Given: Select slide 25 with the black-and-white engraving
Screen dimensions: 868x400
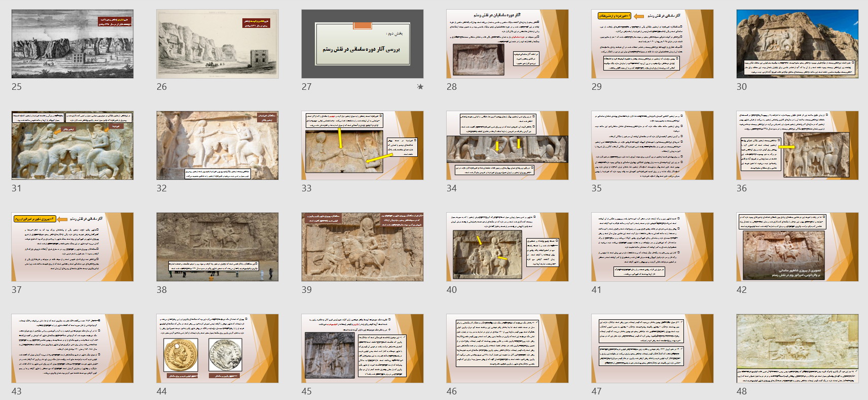Looking at the screenshot, I should pyautogui.click(x=73, y=44).
